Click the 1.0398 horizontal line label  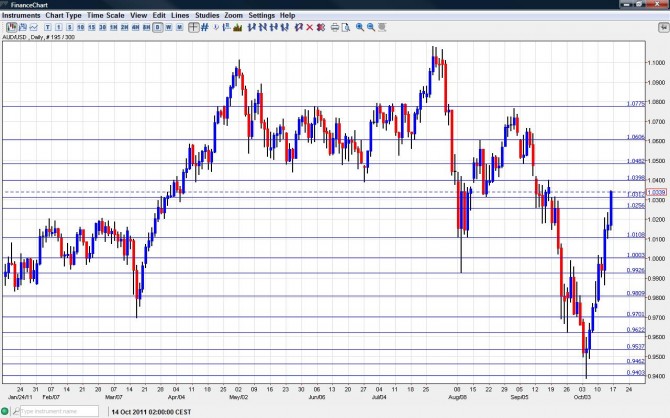636,177
